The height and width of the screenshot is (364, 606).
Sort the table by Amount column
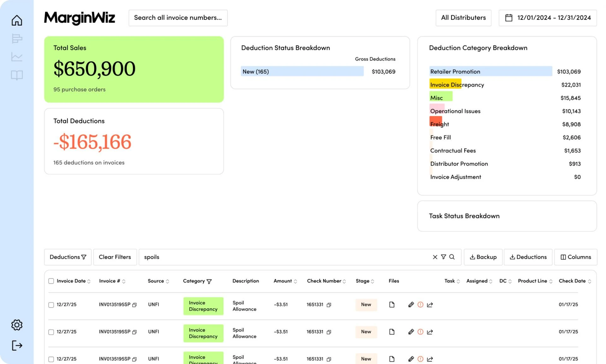click(x=295, y=281)
